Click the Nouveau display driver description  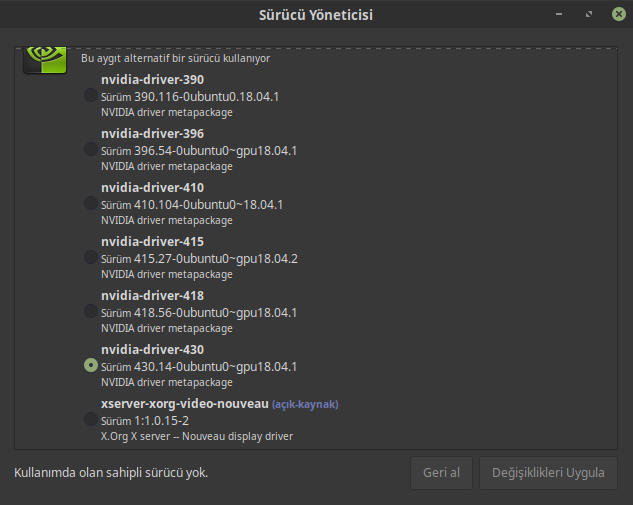tap(197, 436)
